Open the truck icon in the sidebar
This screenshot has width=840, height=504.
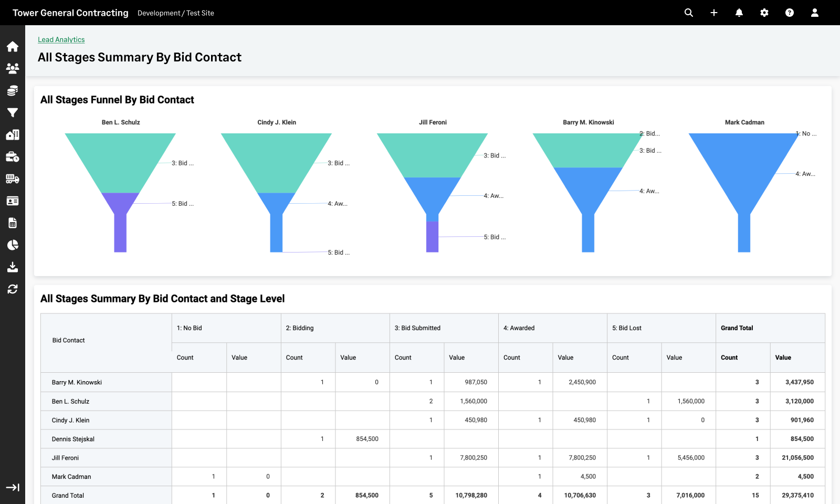pos(12,178)
